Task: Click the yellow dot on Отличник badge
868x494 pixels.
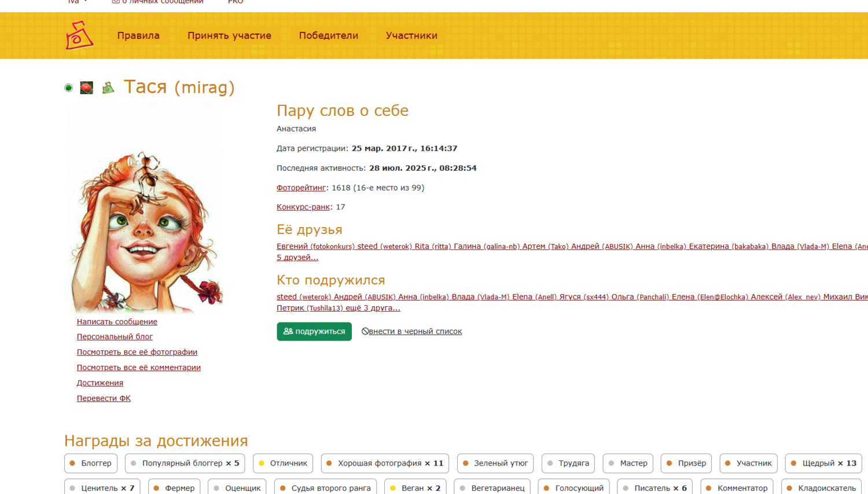Action: coord(262,463)
